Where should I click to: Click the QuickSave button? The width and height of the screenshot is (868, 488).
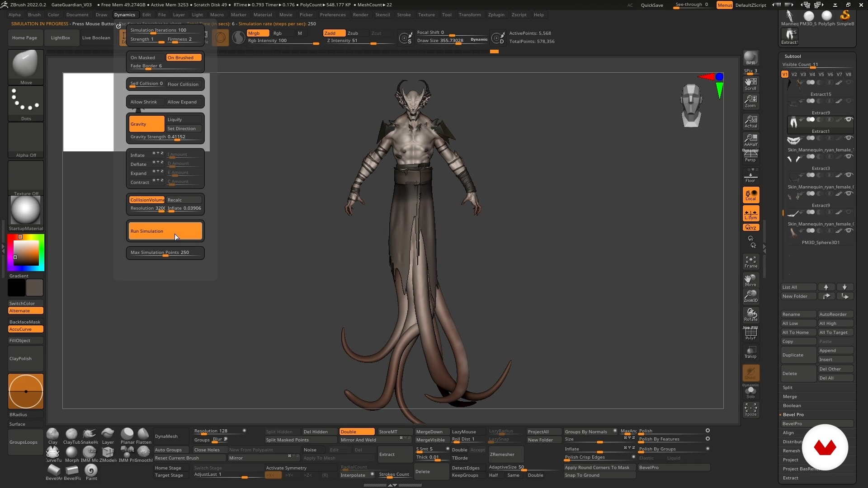point(652,5)
